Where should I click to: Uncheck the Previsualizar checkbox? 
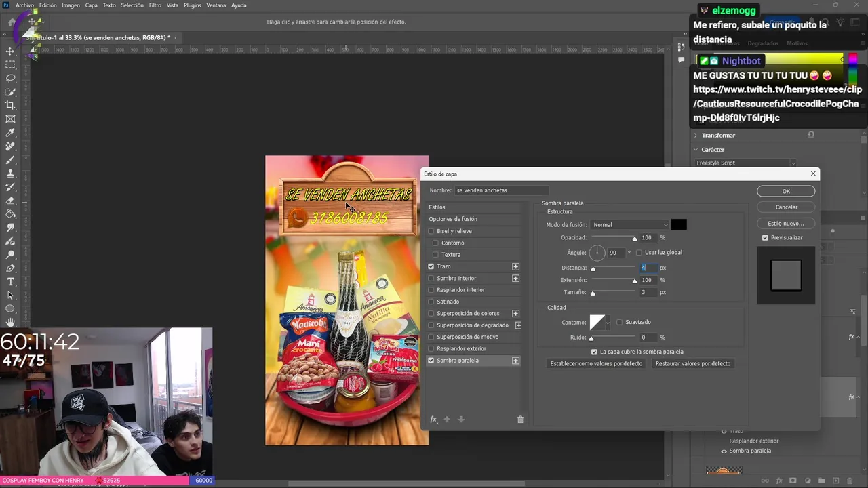pos(765,238)
